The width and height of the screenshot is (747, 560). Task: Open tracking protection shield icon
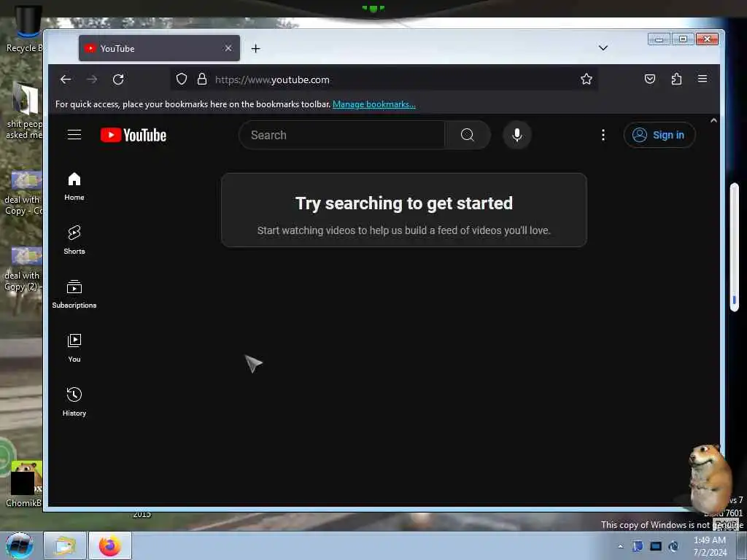182,79
